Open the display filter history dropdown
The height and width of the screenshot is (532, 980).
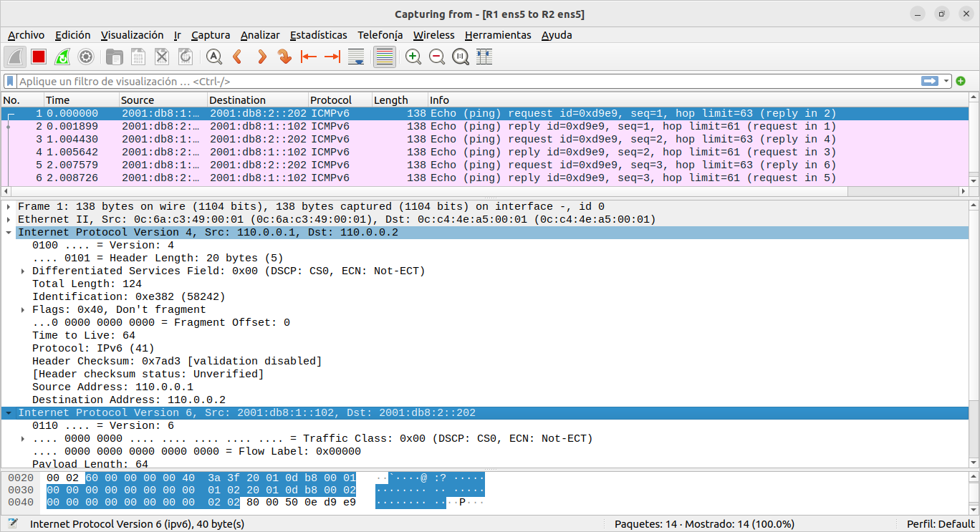pos(946,81)
